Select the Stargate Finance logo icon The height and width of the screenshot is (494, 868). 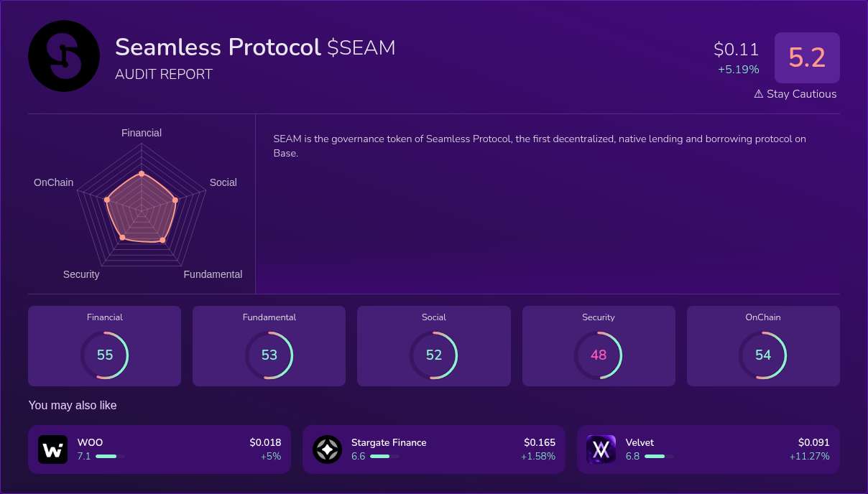pos(327,449)
